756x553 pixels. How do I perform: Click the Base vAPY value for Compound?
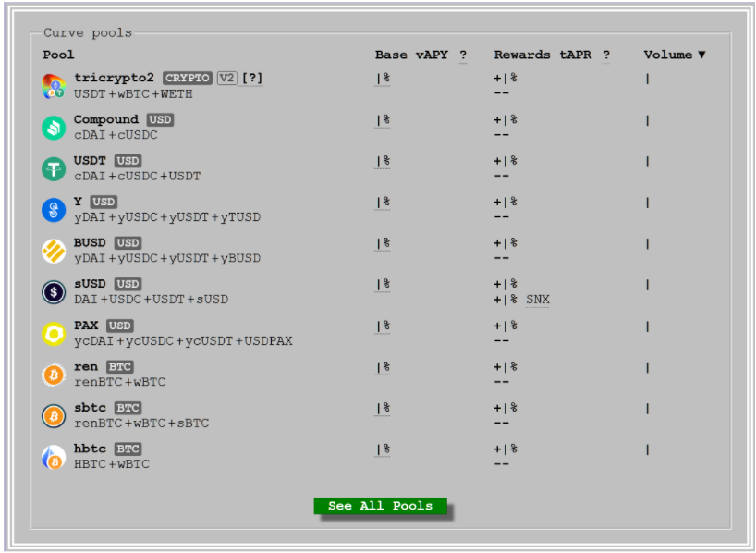pyautogui.click(x=383, y=119)
